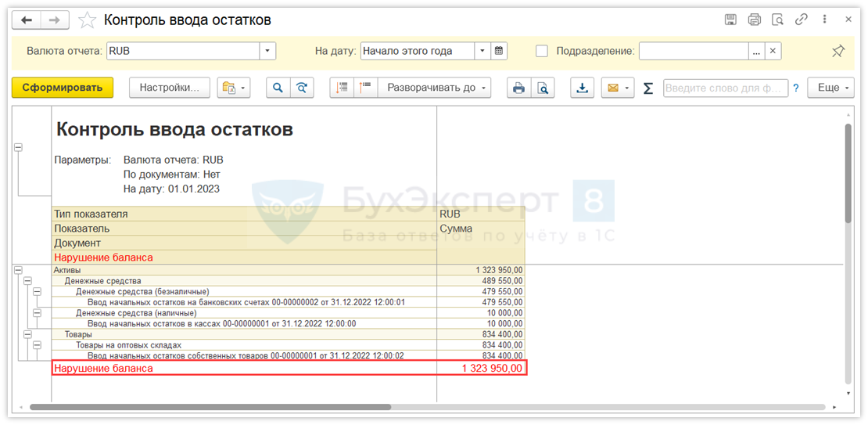Clear the Подразделение field with X
This screenshot has width=868, height=425.
[x=773, y=51]
